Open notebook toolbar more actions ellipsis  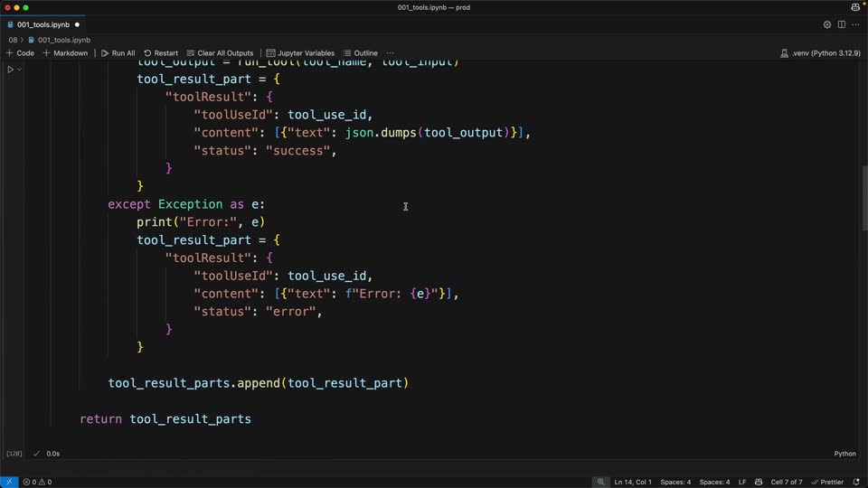click(x=391, y=53)
